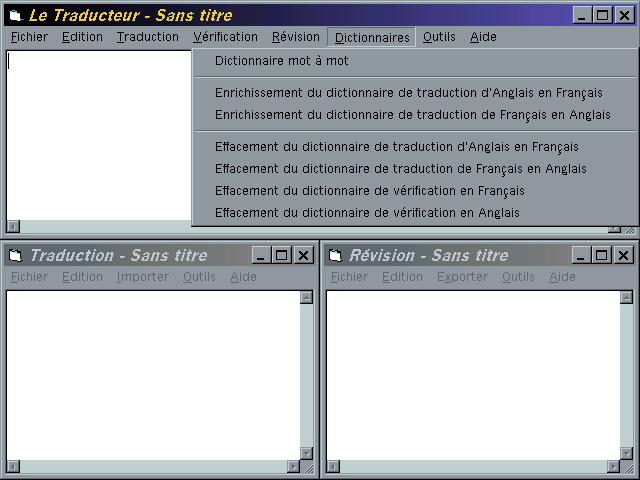Select Enrichissement du dictionnaire de Français en Anglais
Screen dimensions: 640x480
[413, 115]
